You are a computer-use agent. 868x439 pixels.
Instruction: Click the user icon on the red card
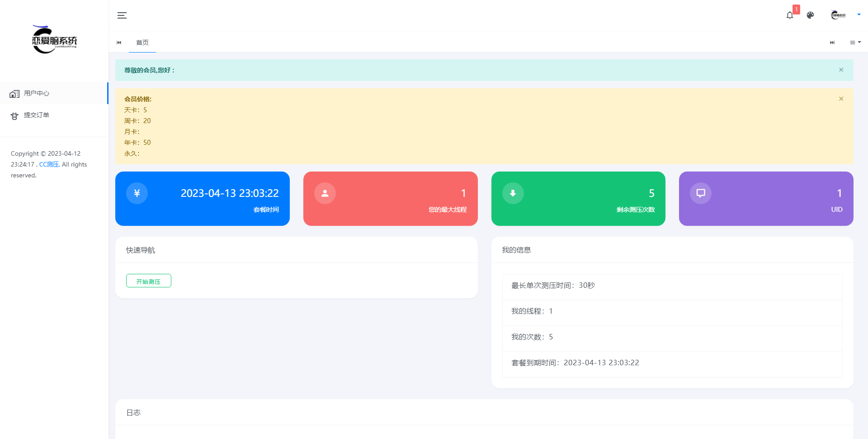(x=325, y=193)
